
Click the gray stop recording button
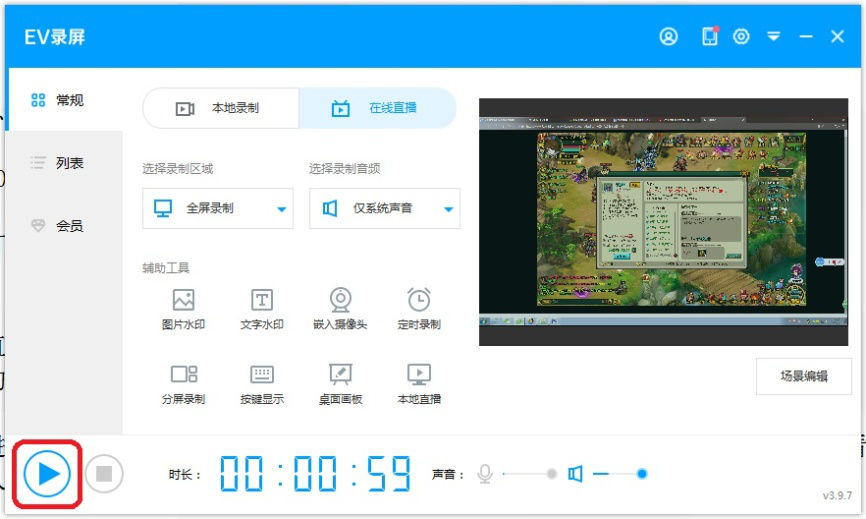click(104, 474)
